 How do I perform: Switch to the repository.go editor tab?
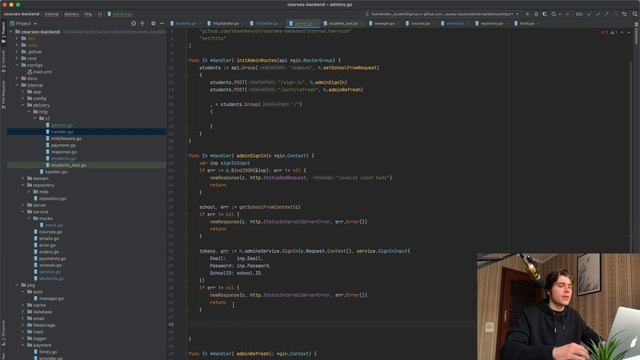click(491, 24)
